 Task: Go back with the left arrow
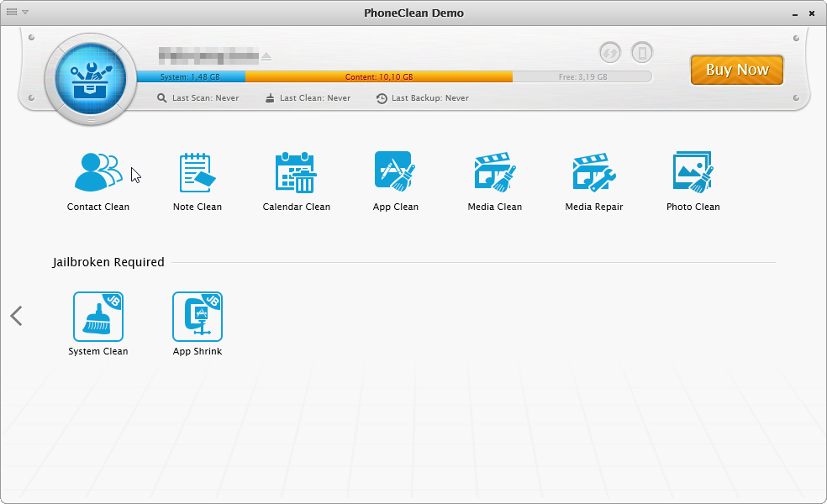tap(16, 316)
